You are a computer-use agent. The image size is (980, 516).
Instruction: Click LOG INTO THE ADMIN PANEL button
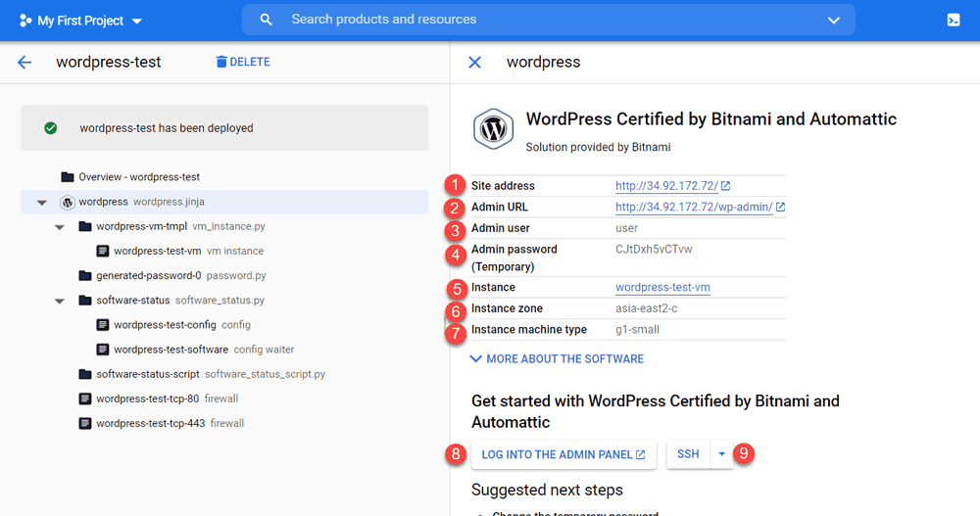(x=563, y=454)
